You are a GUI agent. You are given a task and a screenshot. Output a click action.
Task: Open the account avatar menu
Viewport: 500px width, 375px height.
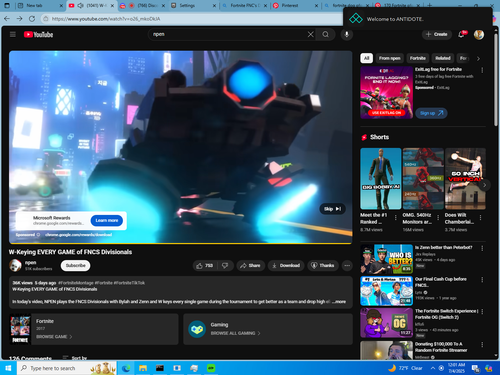point(479,34)
